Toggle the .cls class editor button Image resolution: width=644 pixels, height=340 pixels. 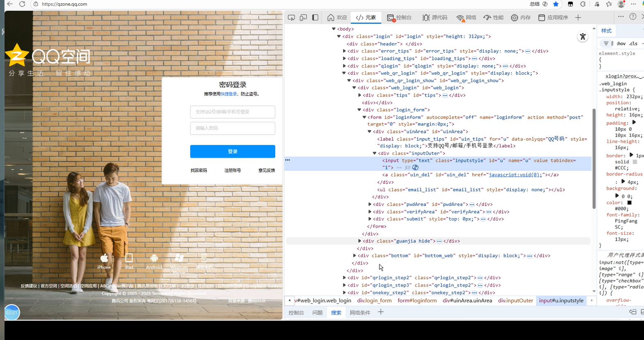(633, 44)
